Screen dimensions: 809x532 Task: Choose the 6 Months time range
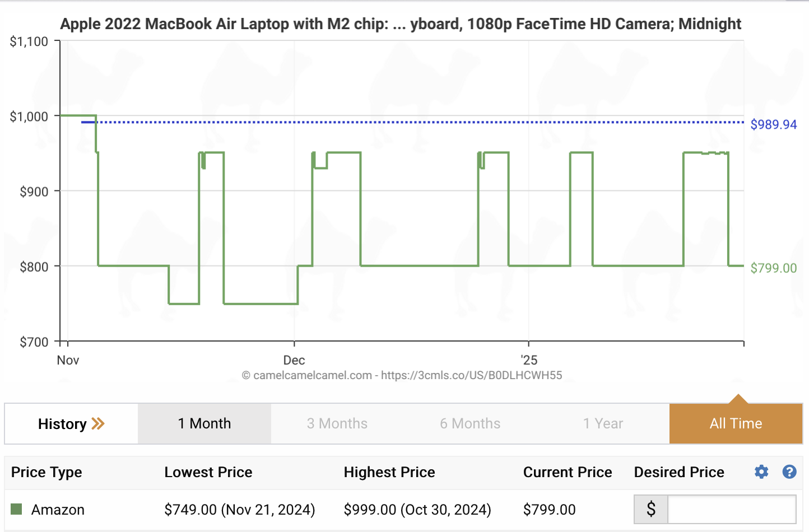470,423
